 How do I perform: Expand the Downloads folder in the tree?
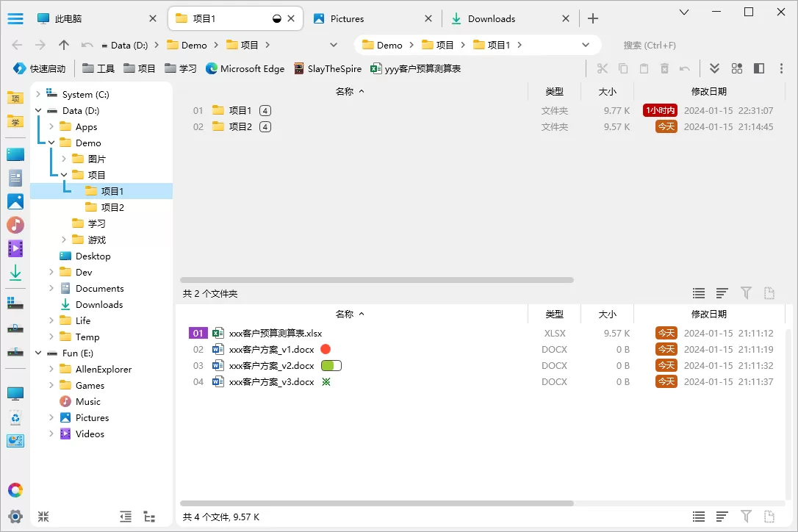coord(51,304)
